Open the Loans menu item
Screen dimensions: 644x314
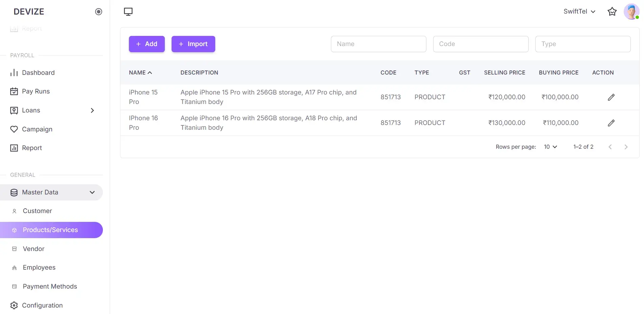51,110
